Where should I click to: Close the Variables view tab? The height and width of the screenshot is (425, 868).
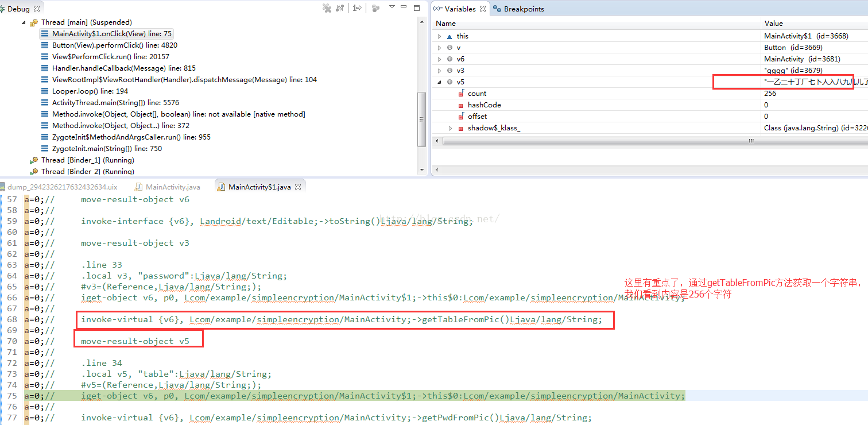point(483,9)
